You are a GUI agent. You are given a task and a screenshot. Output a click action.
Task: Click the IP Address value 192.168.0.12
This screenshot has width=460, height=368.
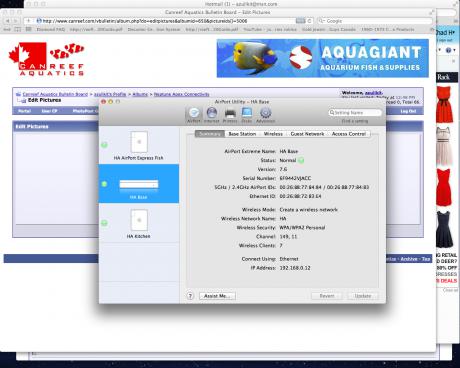pyautogui.click(x=295, y=268)
